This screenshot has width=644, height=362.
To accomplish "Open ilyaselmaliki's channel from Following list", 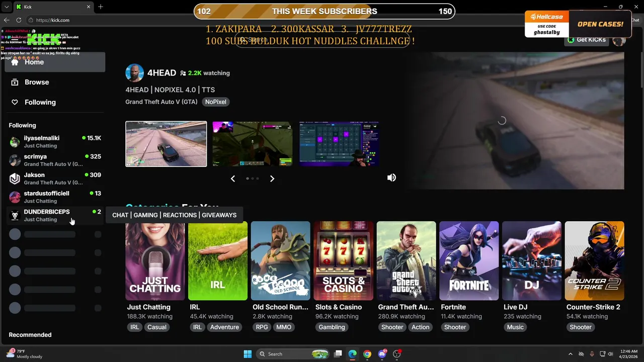I will (x=55, y=142).
